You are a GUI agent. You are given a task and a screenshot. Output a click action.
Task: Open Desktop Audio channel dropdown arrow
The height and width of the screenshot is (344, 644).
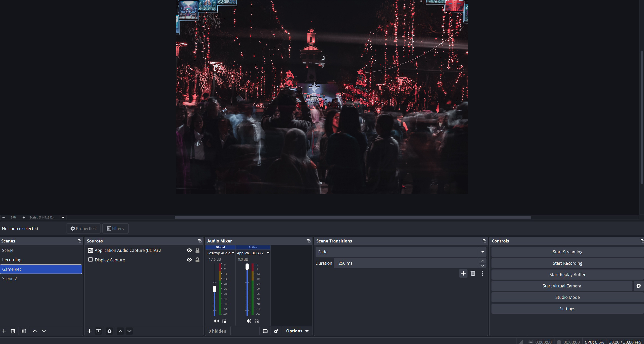233,253
